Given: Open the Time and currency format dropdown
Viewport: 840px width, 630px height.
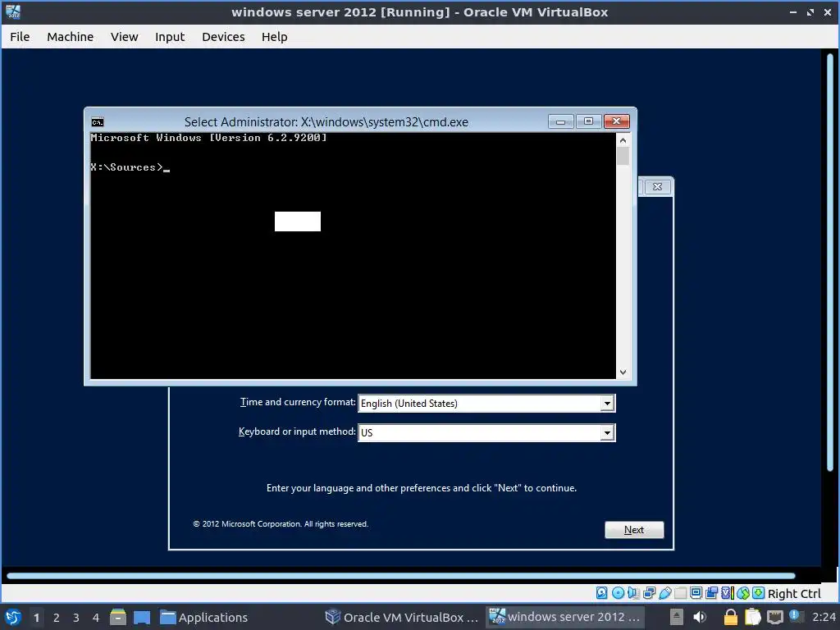Looking at the screenshot, I should click(486, 403).
